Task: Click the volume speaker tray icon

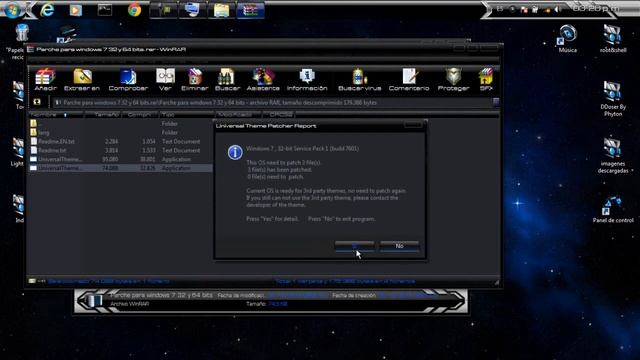Action: [558, 9]
